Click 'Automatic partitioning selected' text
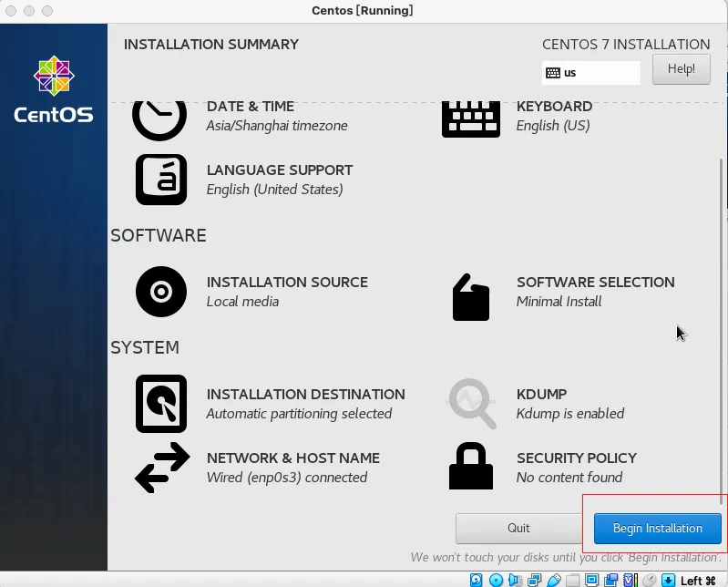Image resolution: width=728 pixels, height=587 pixels. (x=299, y=414)
